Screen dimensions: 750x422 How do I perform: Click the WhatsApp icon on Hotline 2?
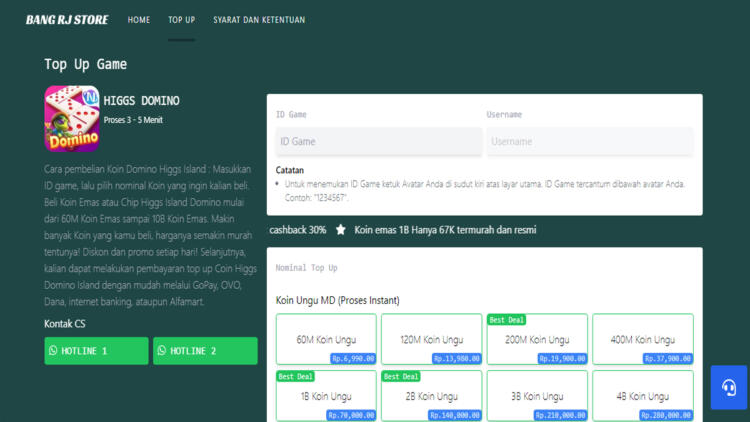[162, 351]
